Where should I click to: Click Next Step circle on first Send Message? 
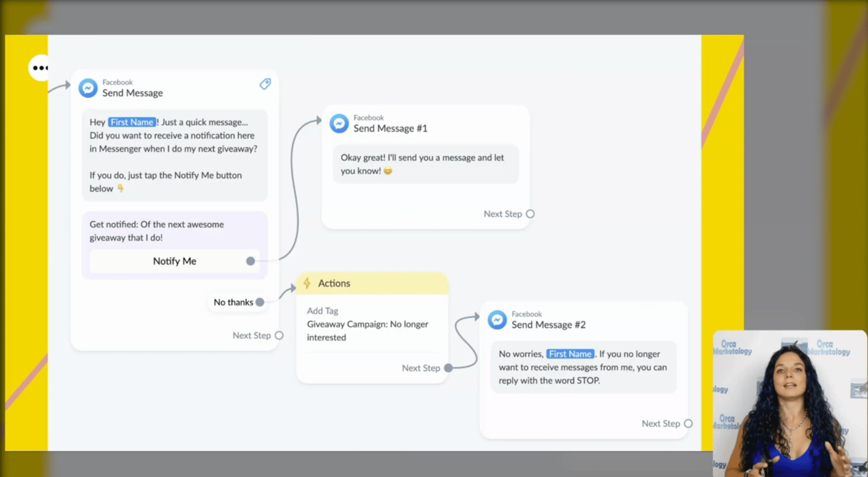pyautogui.click(x=279, y=336)
